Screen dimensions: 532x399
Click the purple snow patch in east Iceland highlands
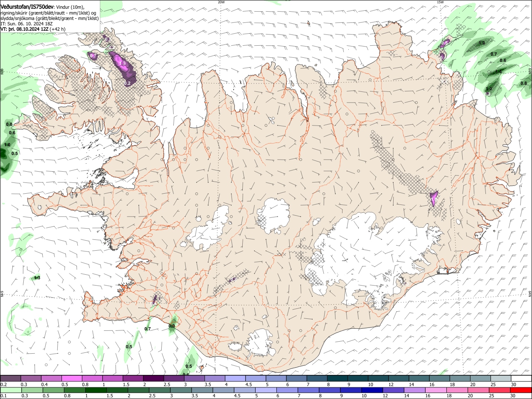click(x=433, y=198)
